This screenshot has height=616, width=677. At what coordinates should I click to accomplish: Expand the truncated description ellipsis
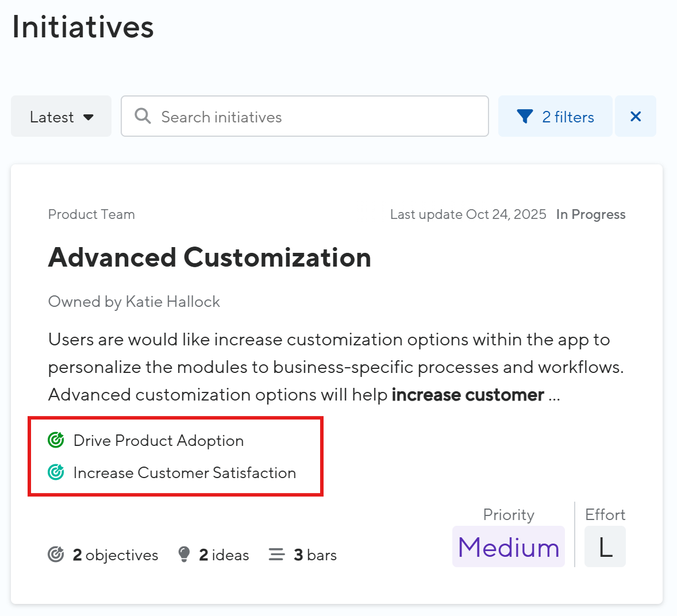[554, 396]
